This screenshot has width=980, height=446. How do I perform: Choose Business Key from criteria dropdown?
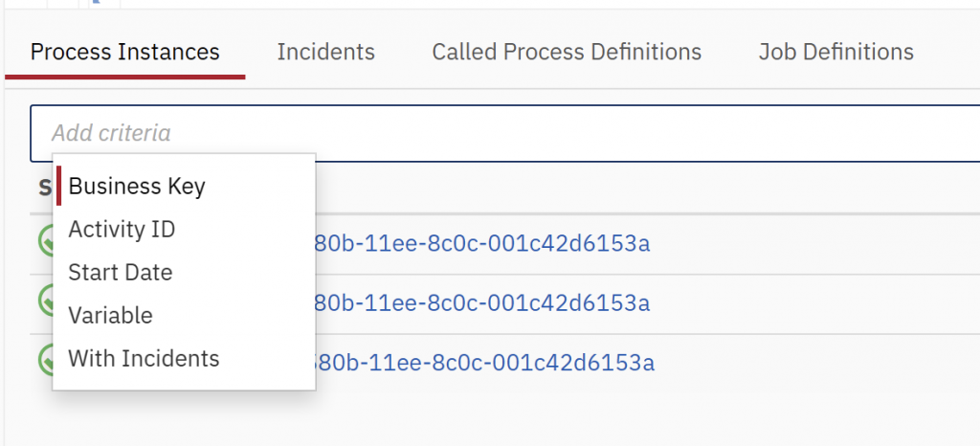coord(137,186)
